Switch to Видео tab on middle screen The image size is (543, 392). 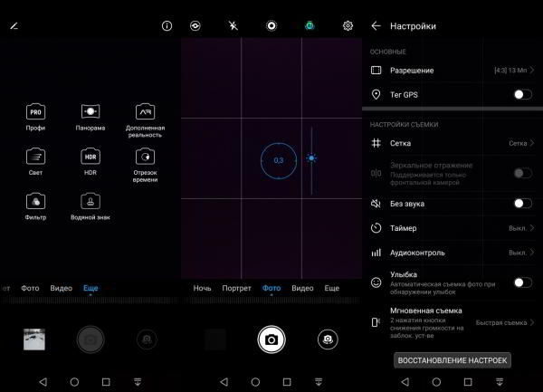coord(302,288)
